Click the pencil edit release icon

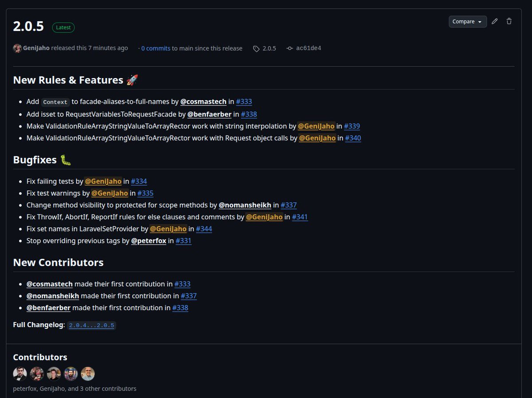(x=495, y=21)
